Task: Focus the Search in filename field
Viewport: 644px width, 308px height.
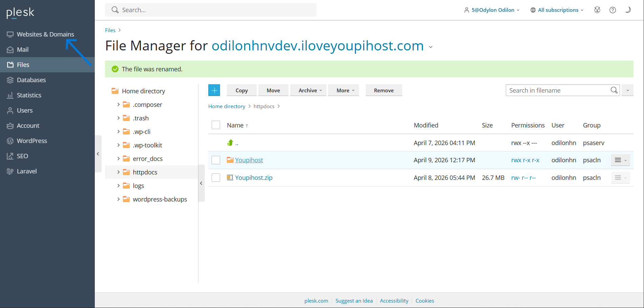Action: pos(557,90)
